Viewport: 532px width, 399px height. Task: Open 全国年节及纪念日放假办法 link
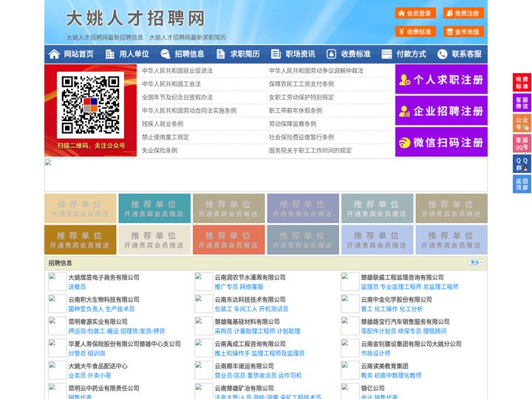177,98
